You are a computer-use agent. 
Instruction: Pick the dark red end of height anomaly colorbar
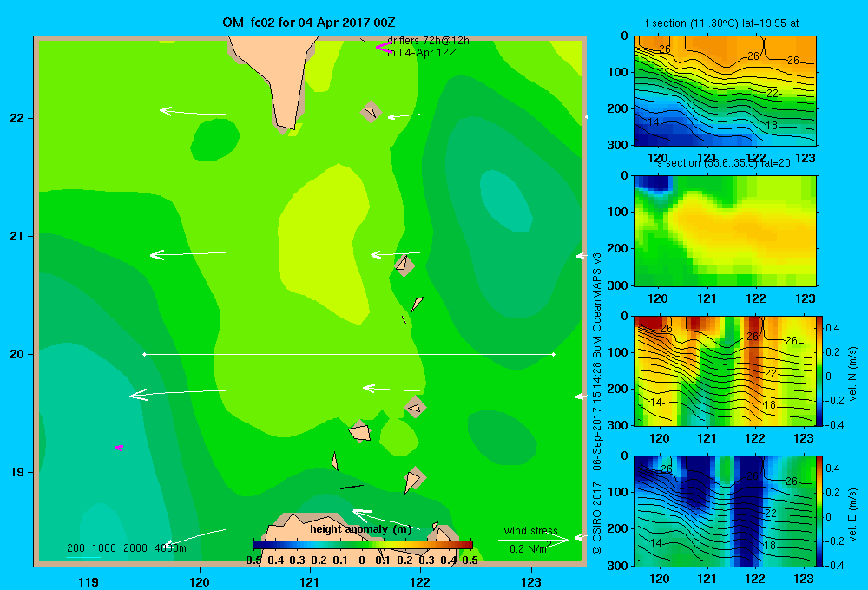coord(469,544)
